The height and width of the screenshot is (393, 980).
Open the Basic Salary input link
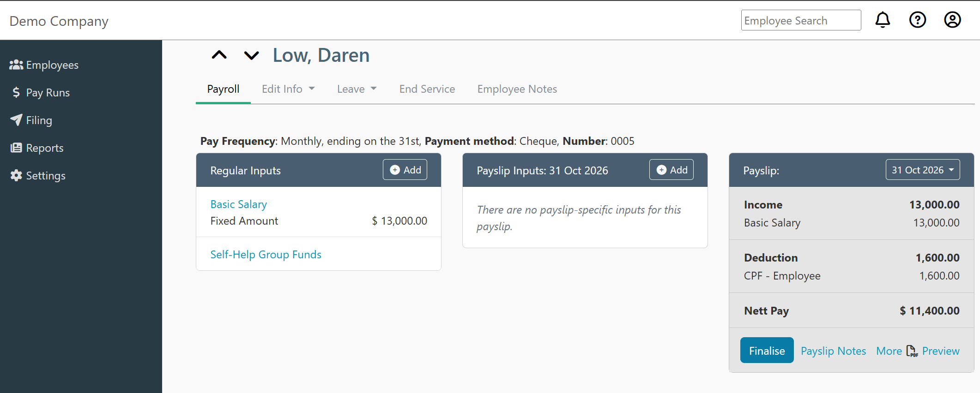point(239,204)
